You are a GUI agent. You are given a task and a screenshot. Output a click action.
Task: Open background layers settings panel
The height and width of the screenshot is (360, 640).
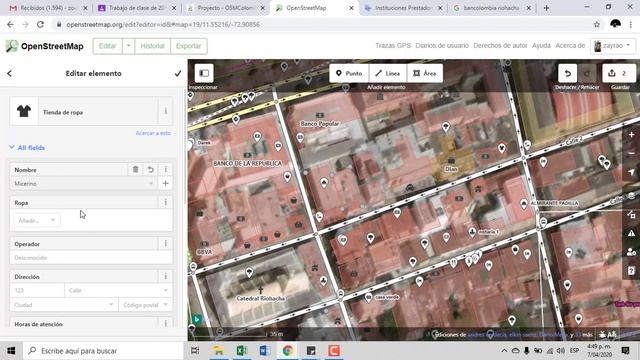631,196
